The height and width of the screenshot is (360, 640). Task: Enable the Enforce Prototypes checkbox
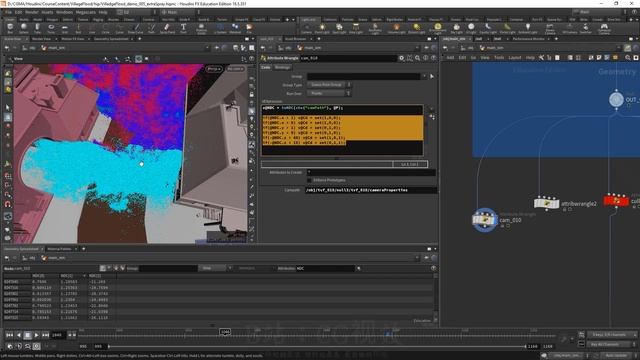point(309,180)
